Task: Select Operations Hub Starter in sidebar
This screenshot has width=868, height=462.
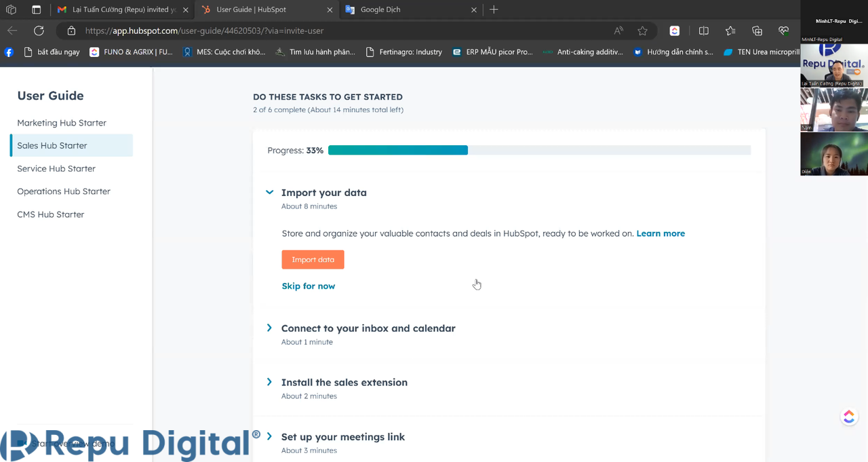Action: click(64, 191)
